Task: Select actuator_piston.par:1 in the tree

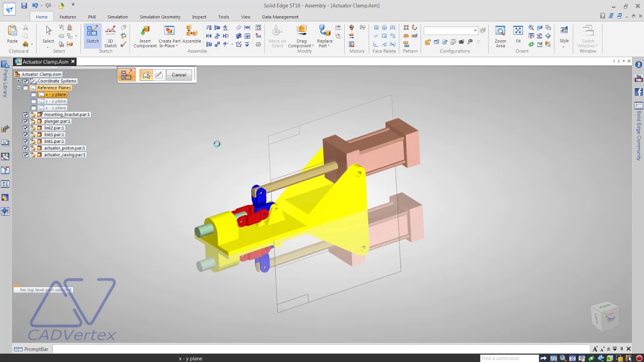Action: tap(64, 148)
